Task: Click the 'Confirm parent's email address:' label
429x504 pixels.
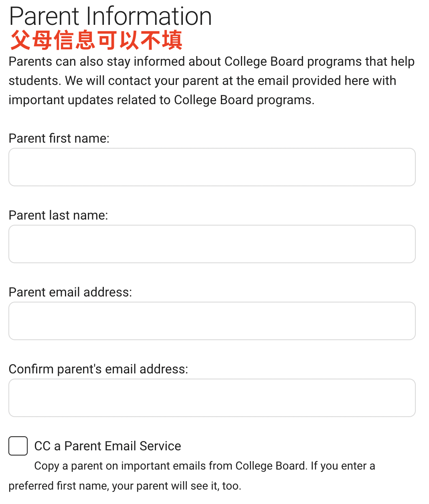Action: click(x=98, y=369)
